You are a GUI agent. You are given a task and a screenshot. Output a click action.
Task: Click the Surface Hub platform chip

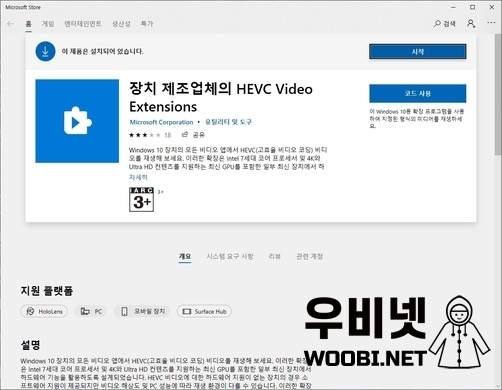click(204, 311)
